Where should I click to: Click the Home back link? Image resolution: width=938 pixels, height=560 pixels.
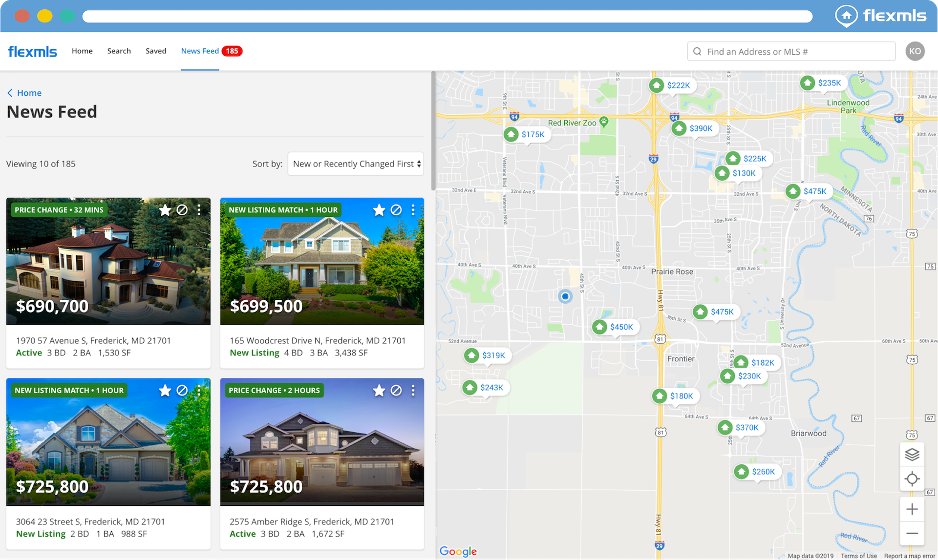pyautogui.click(x=24, y=93)
